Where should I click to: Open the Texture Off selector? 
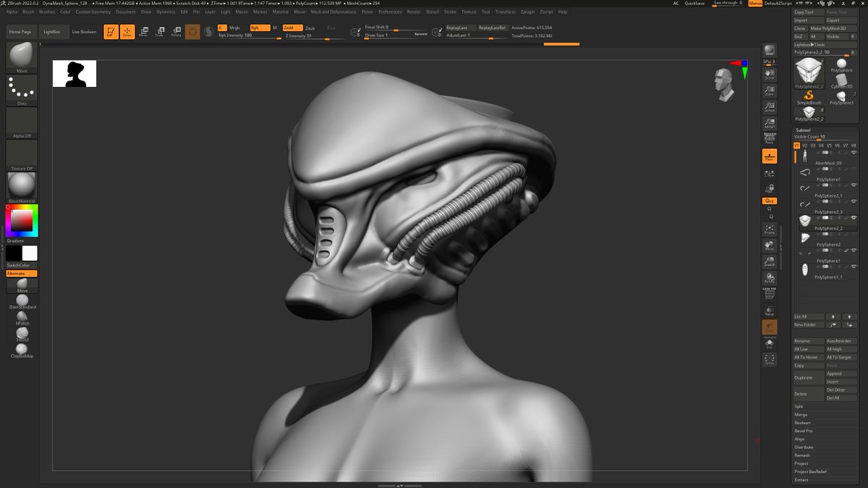coord(22,154)
